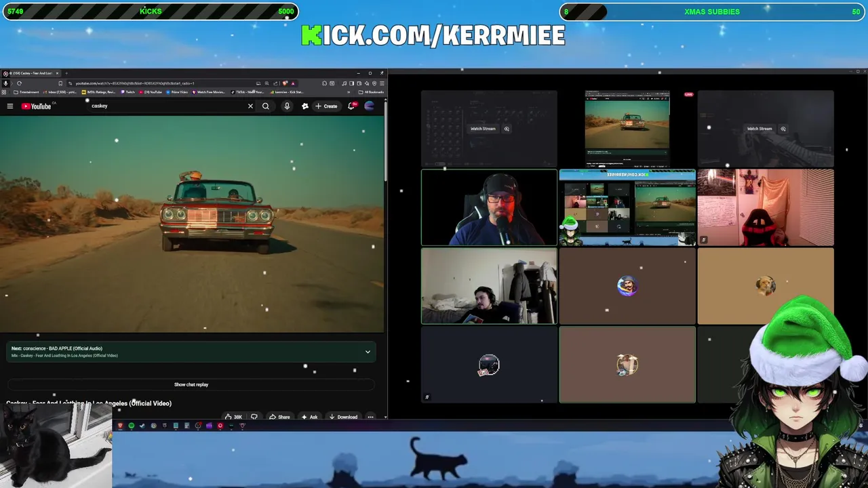Screen dimensions: 868x488
Task: Click the Ask button below video
Action: click(x=309, y=417)
